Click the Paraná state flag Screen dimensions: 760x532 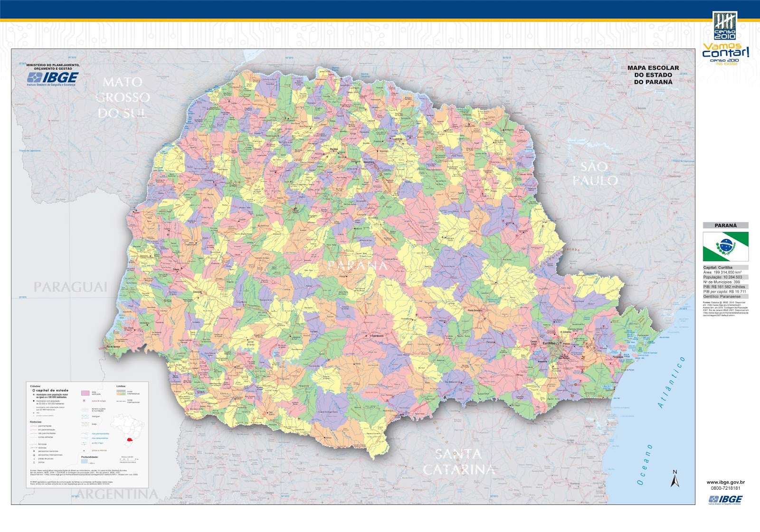coord(726,247)
